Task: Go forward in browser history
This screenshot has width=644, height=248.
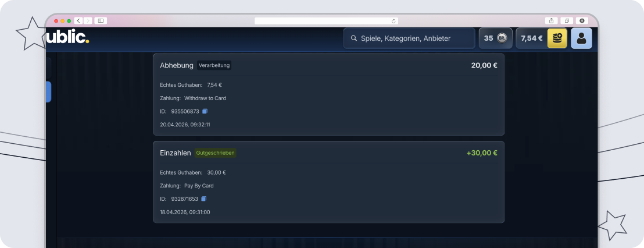Action: pyautogui.click(x=88, y=20)
